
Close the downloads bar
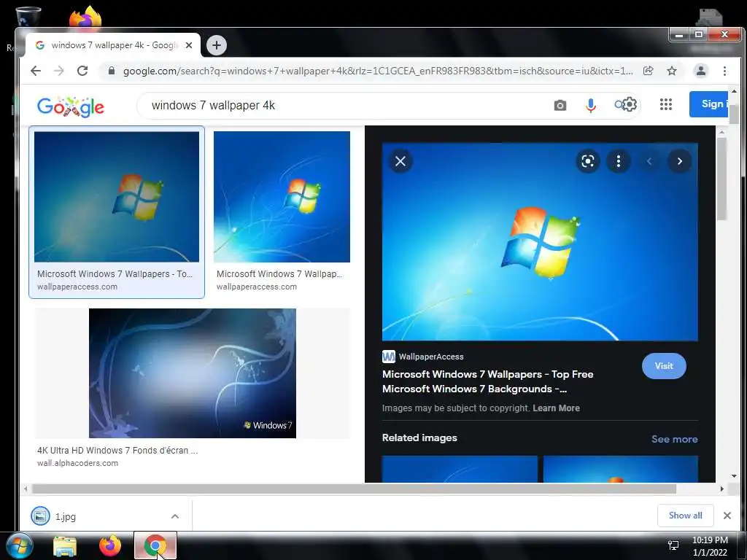(x=727, y=516)
